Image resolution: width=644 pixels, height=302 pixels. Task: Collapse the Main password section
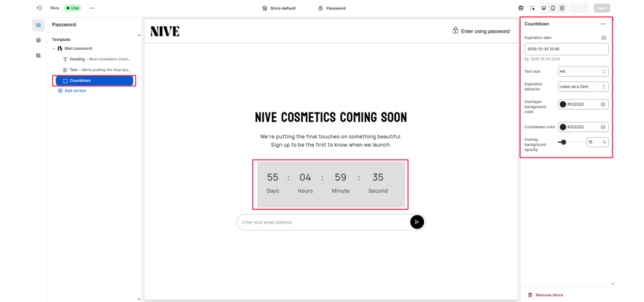[x=54, y=48]
